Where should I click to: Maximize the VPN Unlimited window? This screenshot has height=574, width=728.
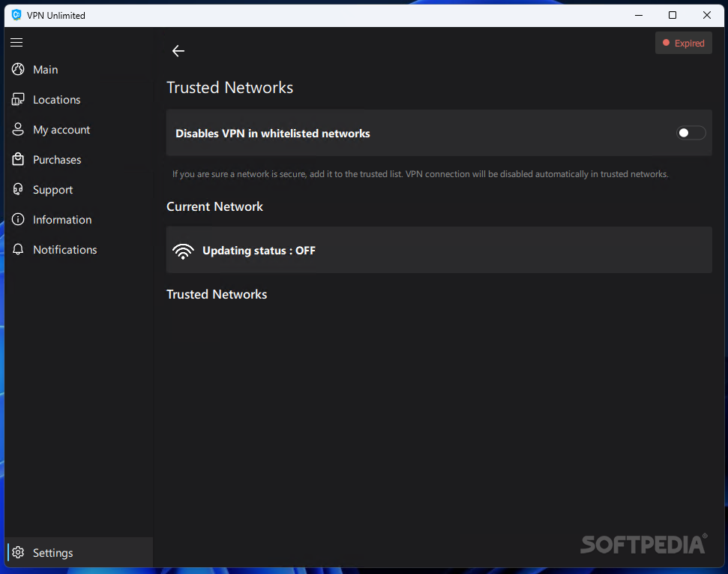pyautogui.click(x=673, y=15)
